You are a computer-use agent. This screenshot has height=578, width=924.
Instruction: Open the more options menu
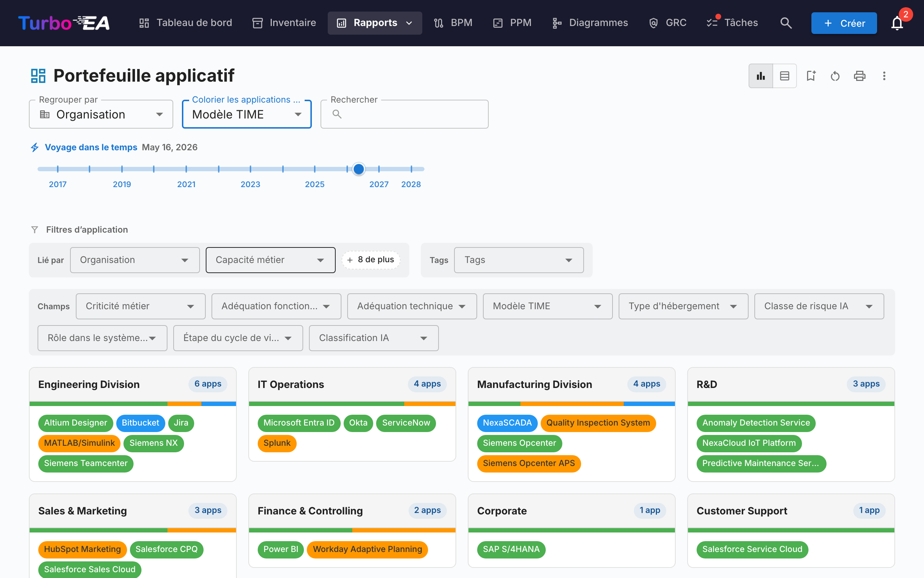click(884, 76)
